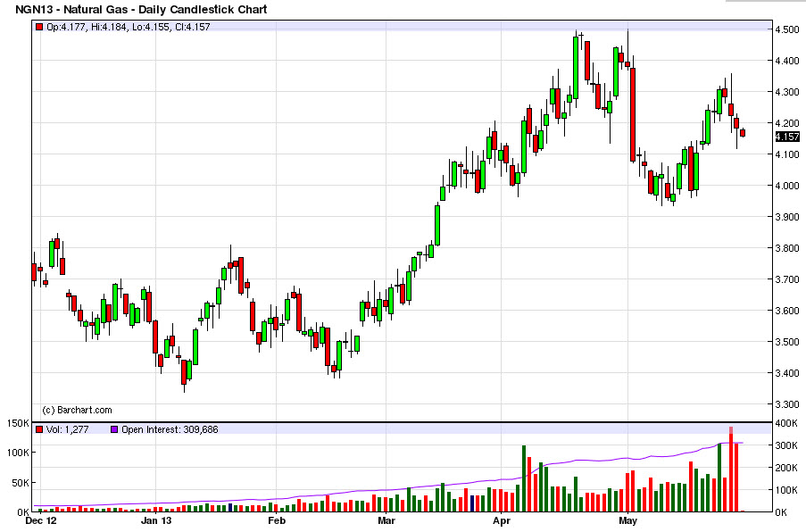Click the 400K open interest axis label
This screenshot has width=806, height=532.
click(787, 423)
